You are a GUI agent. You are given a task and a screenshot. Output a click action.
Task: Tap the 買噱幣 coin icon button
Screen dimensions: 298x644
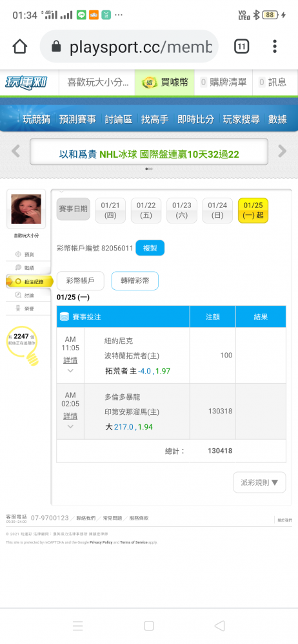point(164,82)
